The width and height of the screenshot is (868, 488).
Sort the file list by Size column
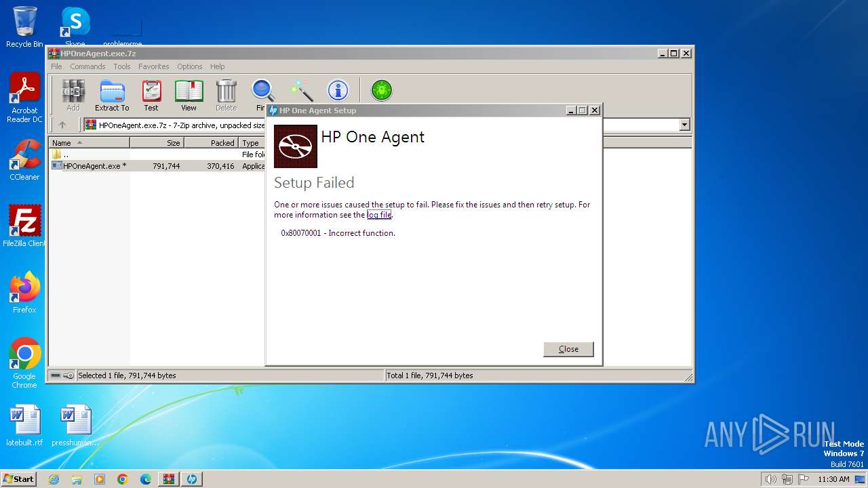point(157,143)
